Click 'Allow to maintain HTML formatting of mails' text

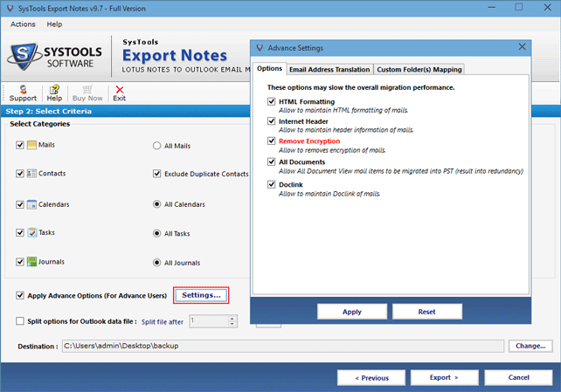(343, 110)
